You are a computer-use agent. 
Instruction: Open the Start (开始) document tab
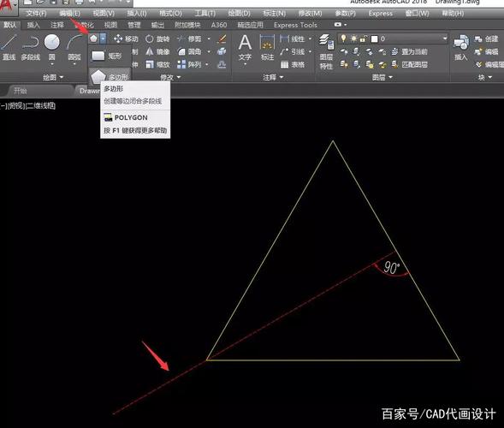(x=21, y=91)
